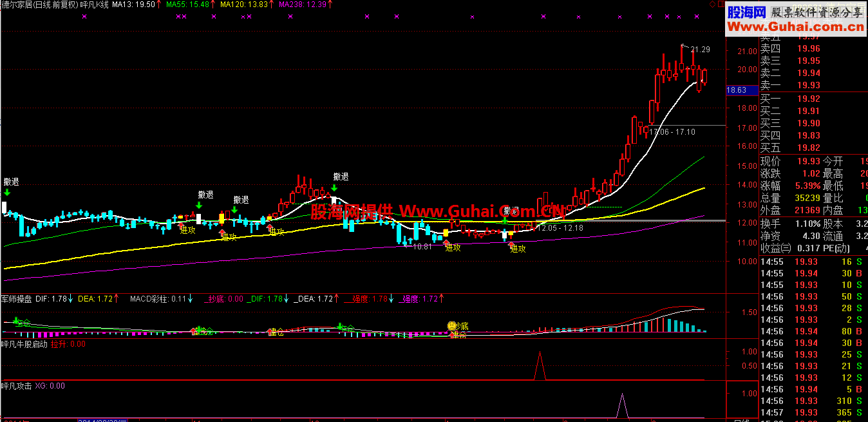Select the 卖二 19.94 ask row
The height and width of the screenshot is (422, 868).
point(813,73)
